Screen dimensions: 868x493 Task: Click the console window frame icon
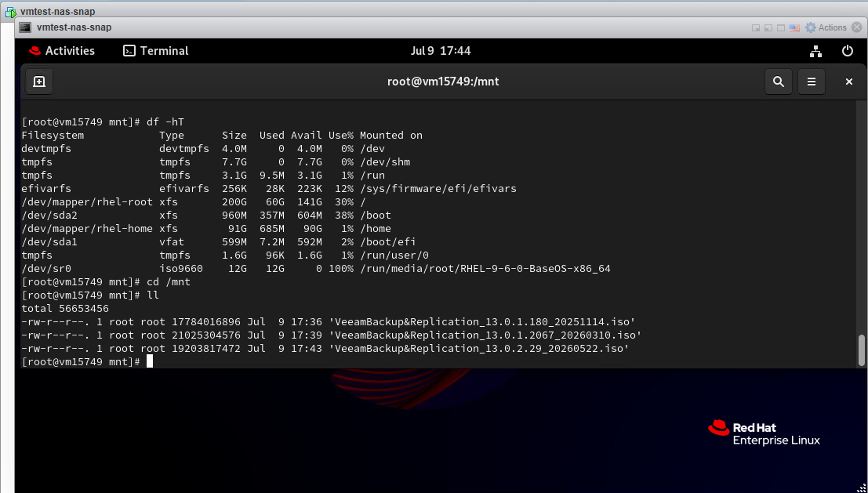(781, 27)
